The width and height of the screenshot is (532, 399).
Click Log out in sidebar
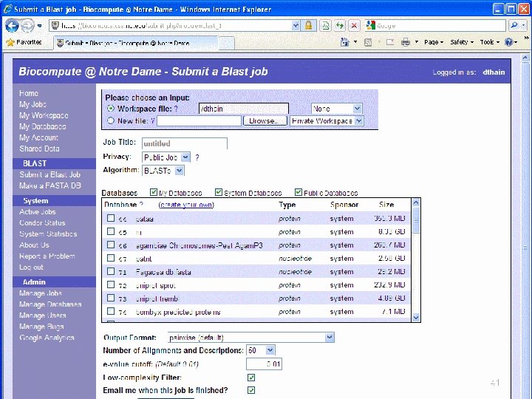(31, 267)
